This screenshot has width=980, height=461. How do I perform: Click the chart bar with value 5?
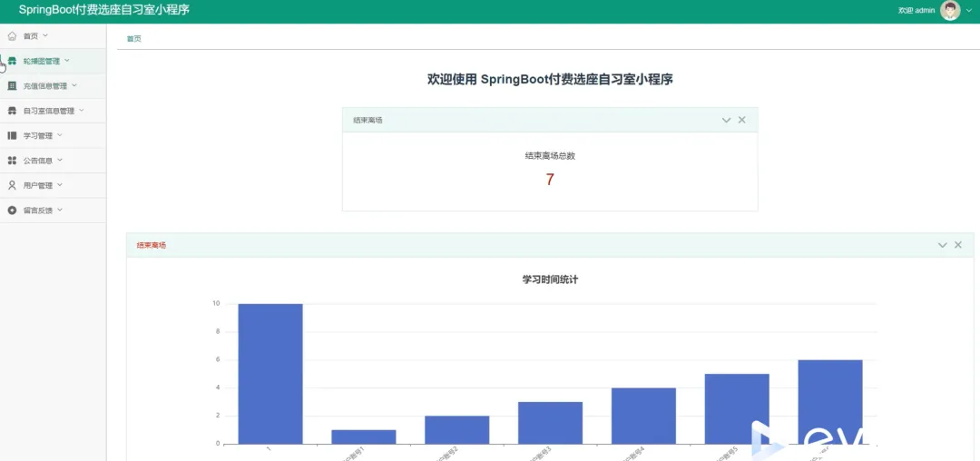click(x=737, y=409)
